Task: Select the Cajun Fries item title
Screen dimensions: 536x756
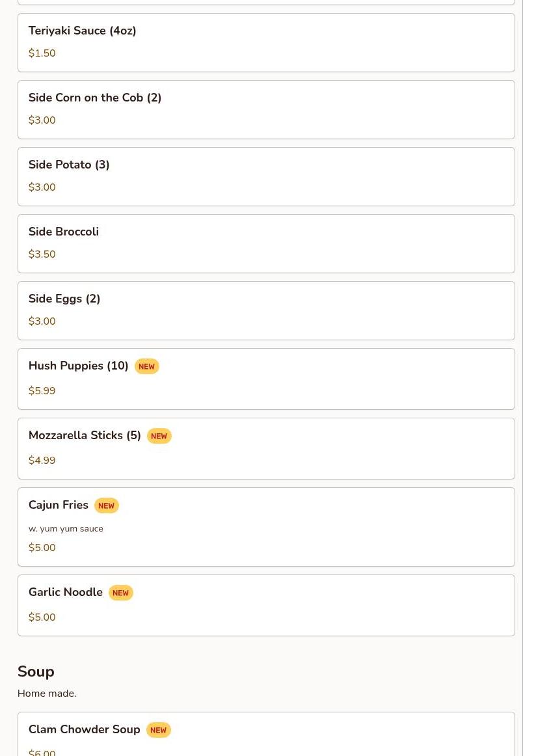Action: pos(59,505)
